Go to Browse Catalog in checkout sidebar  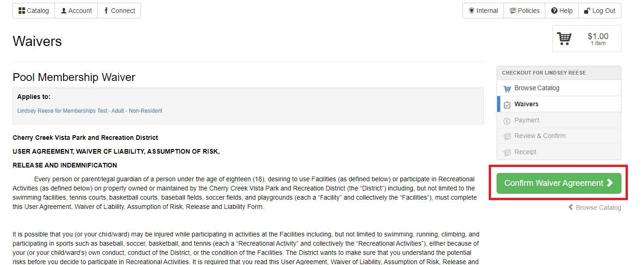point(537,88)
